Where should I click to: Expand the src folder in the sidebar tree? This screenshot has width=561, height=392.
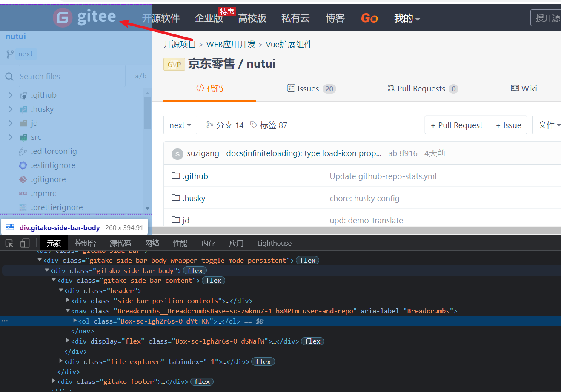pos(11,137)
